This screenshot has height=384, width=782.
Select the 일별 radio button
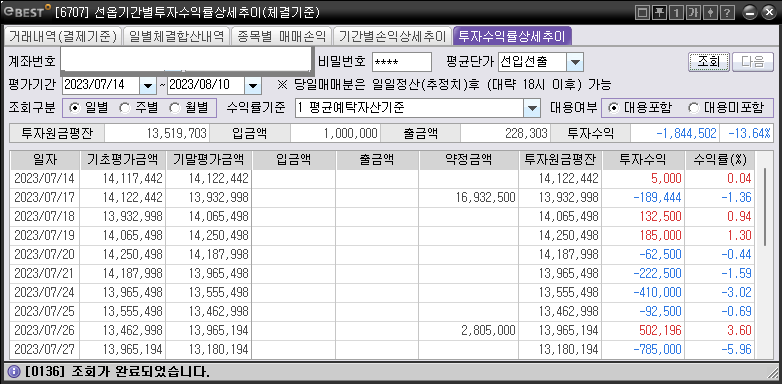(75, 108)
